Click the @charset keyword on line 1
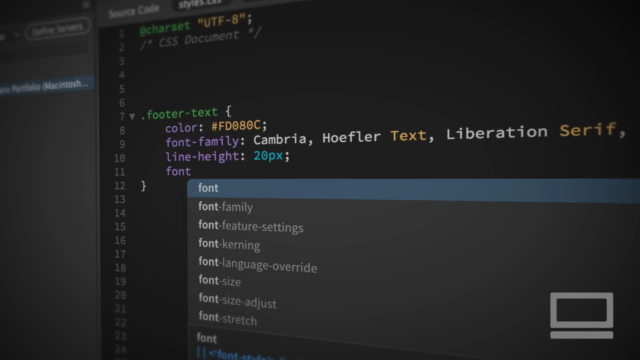This screenshot has height=360, width=640. [164, 29]
